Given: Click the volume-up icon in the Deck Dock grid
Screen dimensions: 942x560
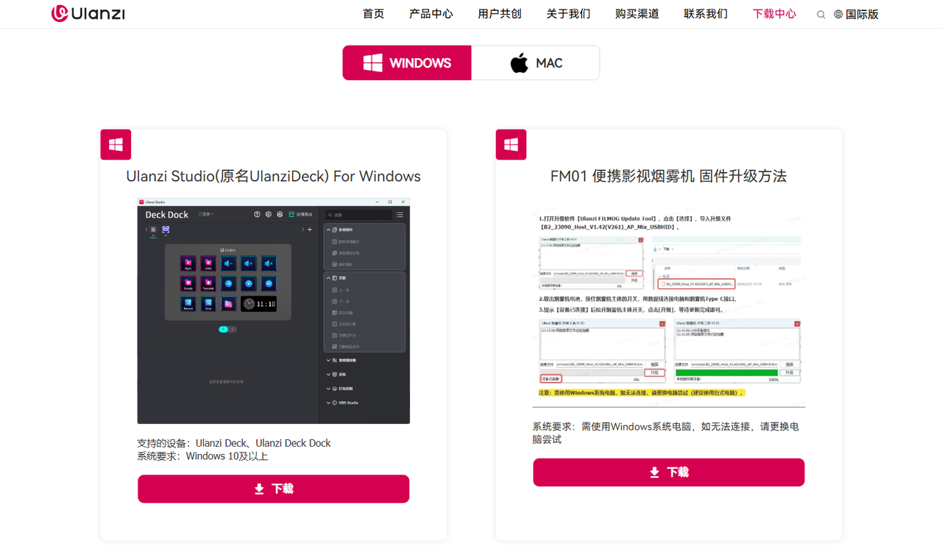Looking at the screenshot, I should 248,263.
